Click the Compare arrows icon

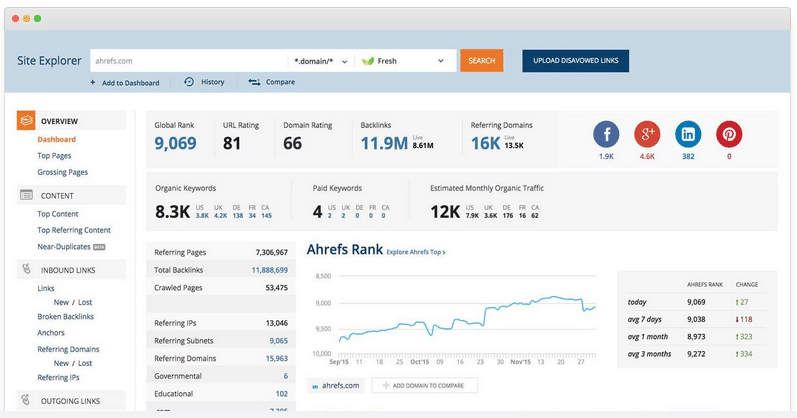click(x=254, y=82)
